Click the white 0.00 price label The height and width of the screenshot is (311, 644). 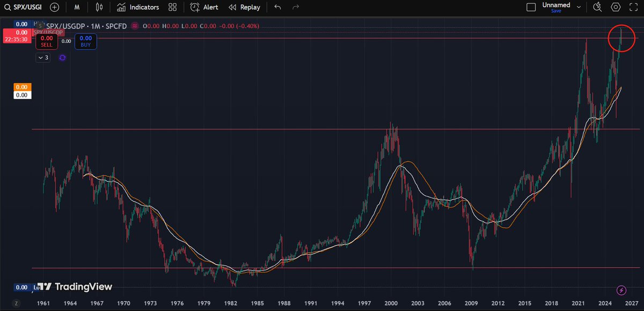point(23,95)
